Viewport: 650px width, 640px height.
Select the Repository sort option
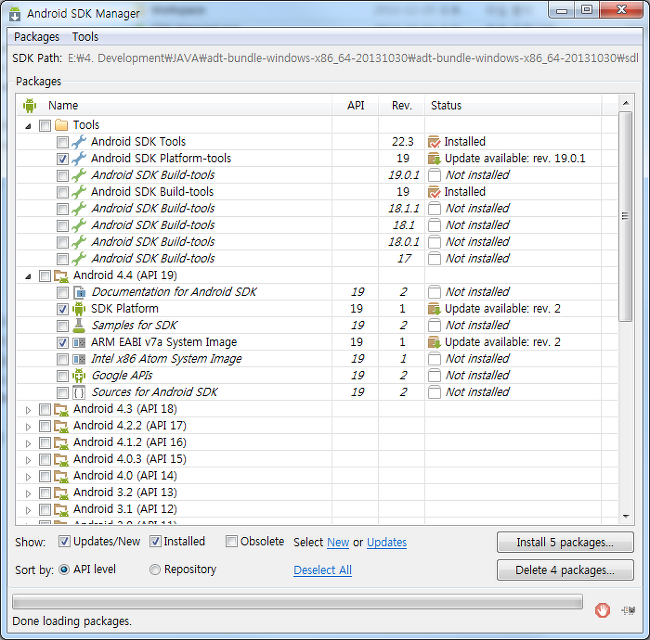[x=155, y=570]
